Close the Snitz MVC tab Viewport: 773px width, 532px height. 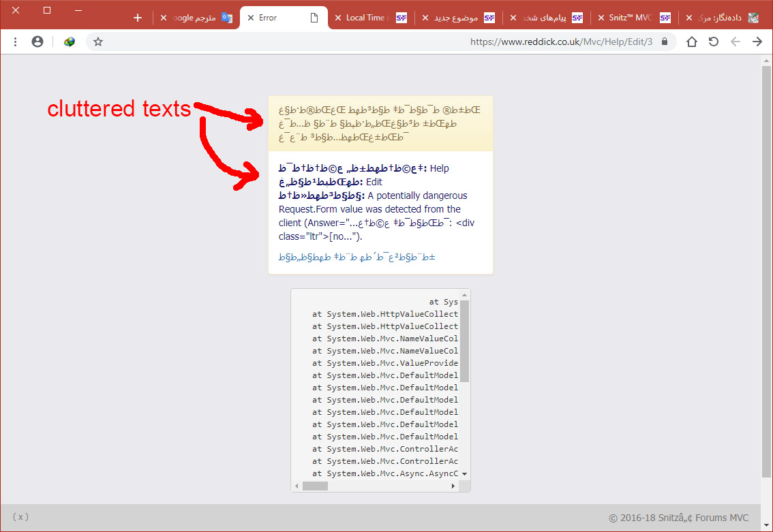tap(601, 18)
